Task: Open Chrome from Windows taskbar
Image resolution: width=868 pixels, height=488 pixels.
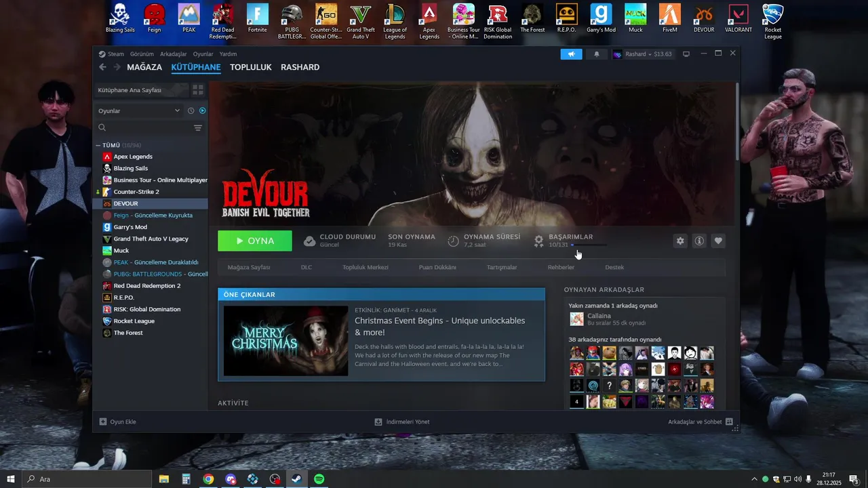Action: pos(208,479)
